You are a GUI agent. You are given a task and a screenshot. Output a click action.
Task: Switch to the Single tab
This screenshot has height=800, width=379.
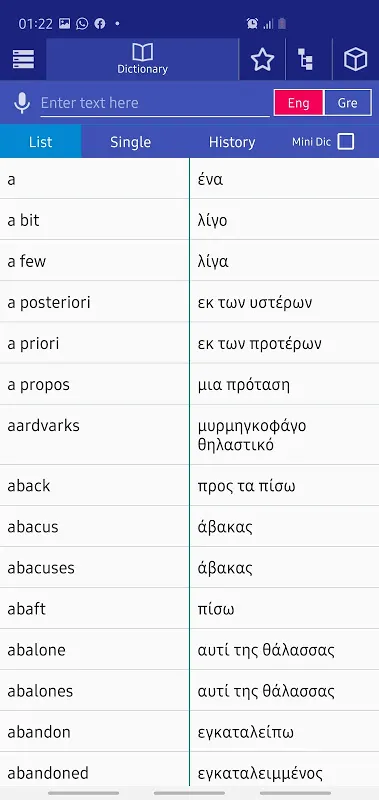(x=131, y=142)
